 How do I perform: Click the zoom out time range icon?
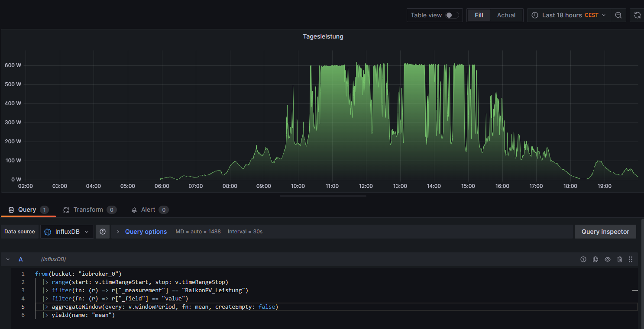coord(618,15)
